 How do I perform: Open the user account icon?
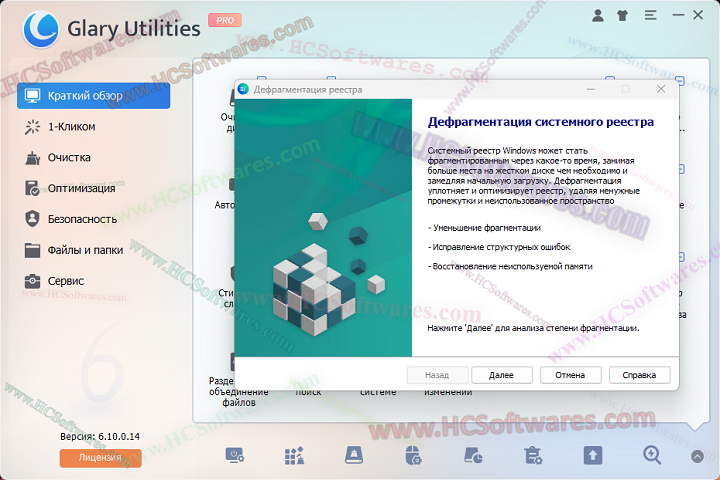point(597,16)
